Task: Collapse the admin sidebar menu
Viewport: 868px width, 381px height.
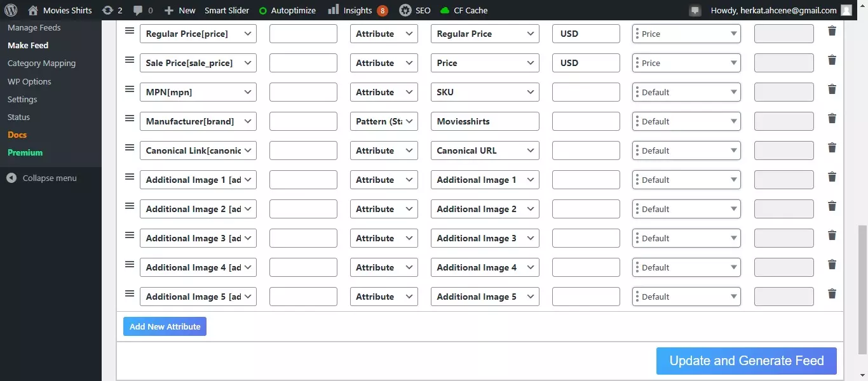Action: click(42, 178)
